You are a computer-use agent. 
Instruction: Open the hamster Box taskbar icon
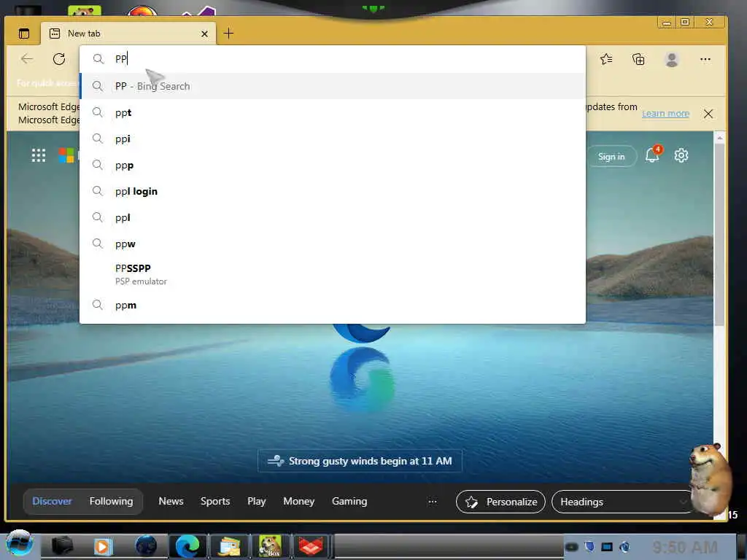pyautogui.click(x=270, y=546)
